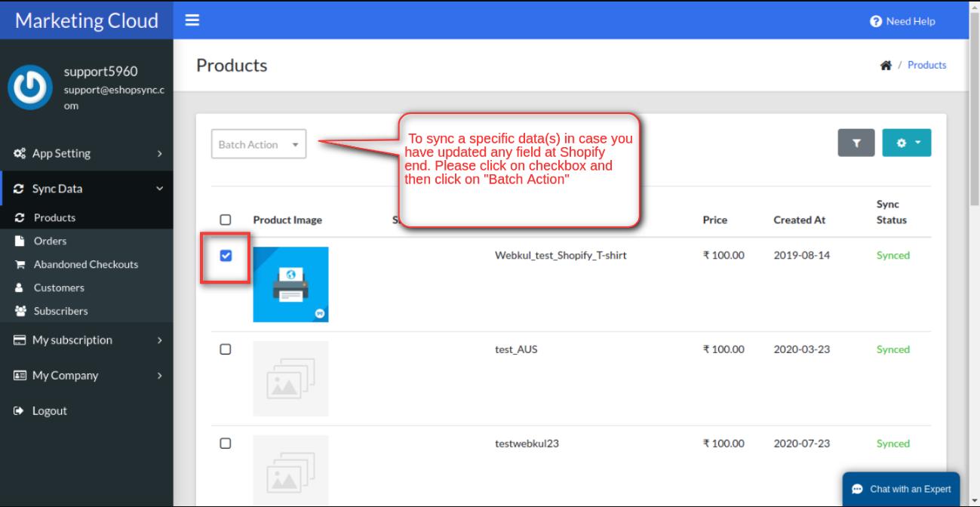The width and height of the screenshot is (980, 507).
Task: Click the My Company ID card icon
Action: [20, 375]
